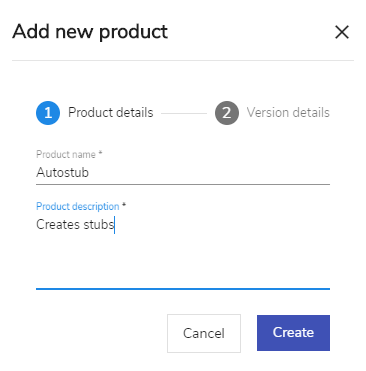Click inside the Product description textarea
366x371 pixels.
pyautogui.click(x=183, y=252)
